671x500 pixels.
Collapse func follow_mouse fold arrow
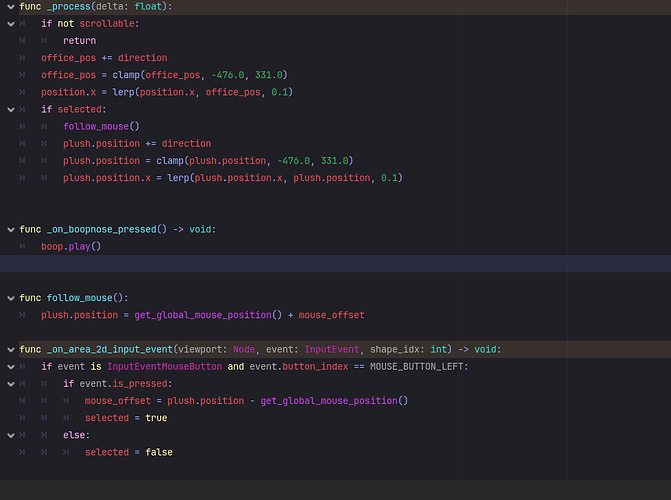point(11,298)
